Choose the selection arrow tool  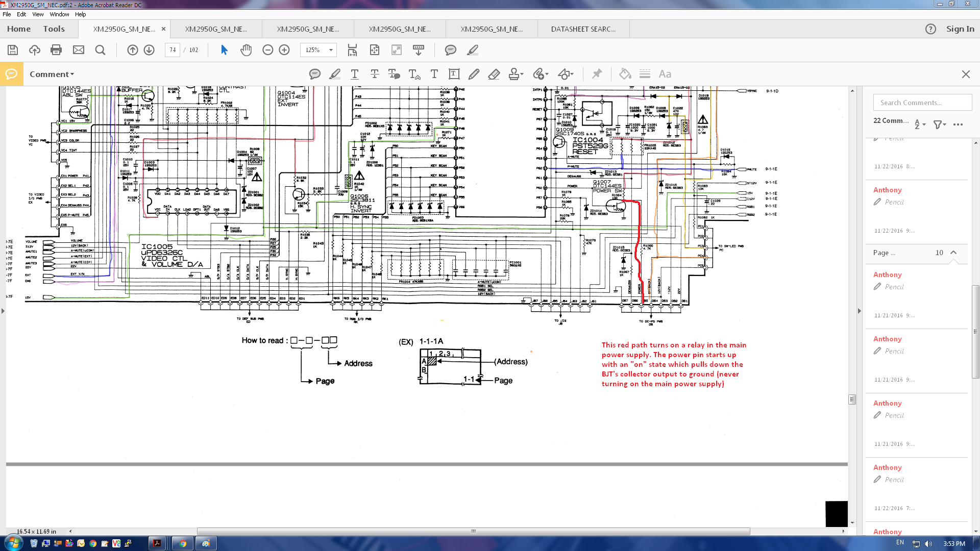tap(224, 50)
